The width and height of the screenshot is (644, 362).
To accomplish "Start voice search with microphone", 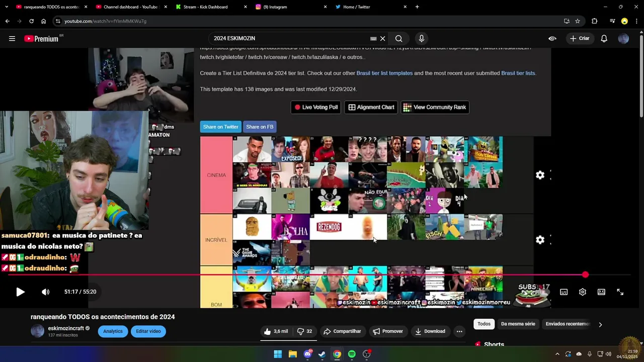I will [422, 39].
